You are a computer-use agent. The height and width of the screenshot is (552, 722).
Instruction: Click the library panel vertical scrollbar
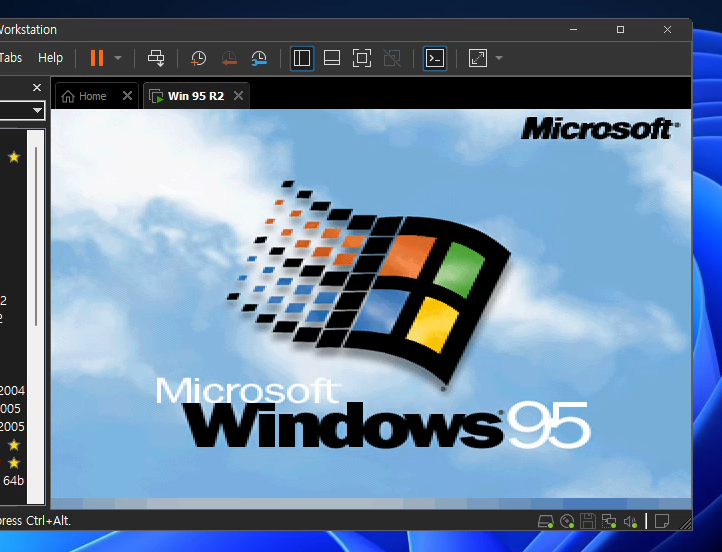35,236
